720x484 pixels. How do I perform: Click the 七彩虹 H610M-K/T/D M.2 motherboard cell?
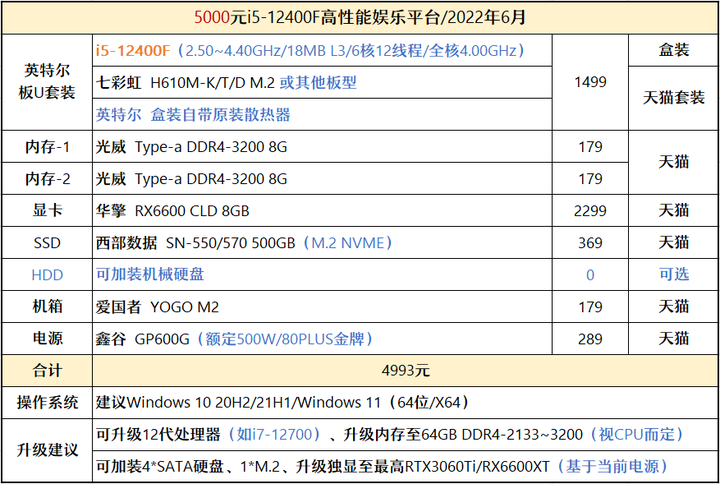322,83
